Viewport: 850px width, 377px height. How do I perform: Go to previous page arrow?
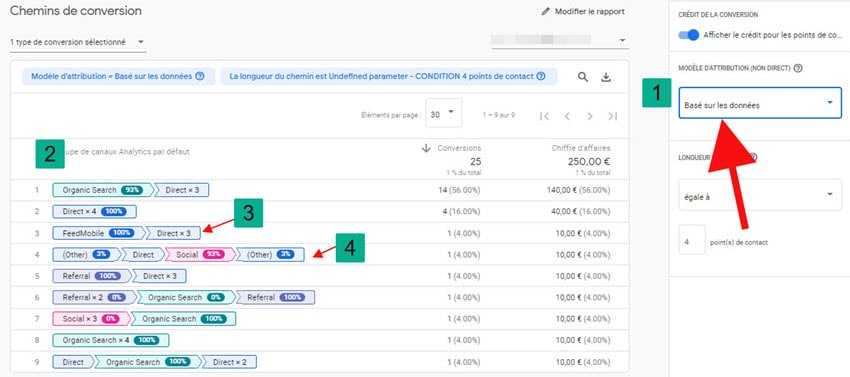[567, 116]
